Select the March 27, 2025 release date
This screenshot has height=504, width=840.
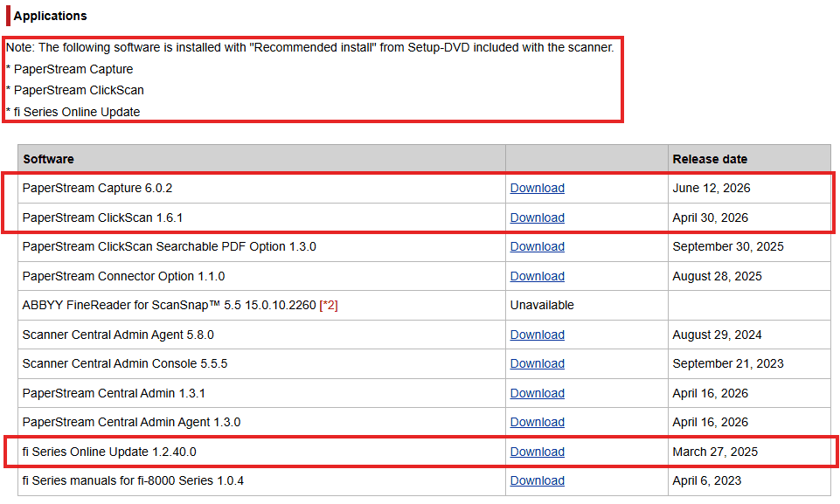(x=715, y=452)
